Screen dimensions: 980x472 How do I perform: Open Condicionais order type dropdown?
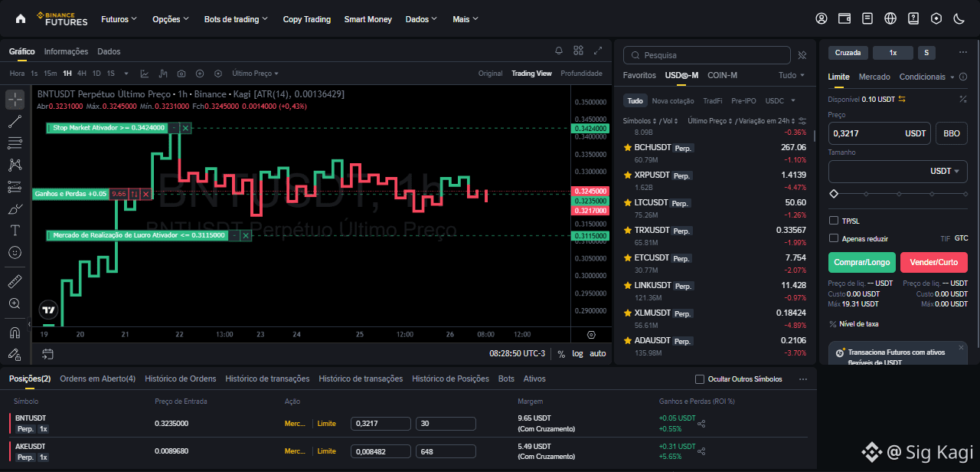point(927,77)
